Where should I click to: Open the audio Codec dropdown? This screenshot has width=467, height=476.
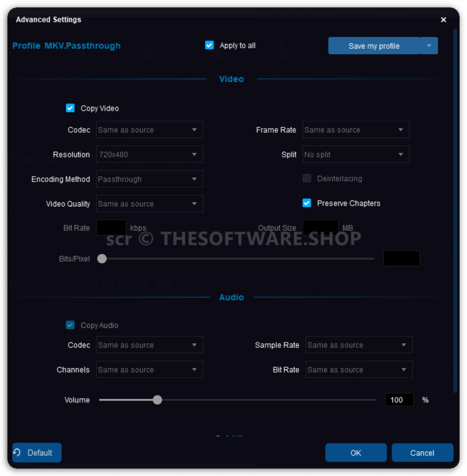pyautogui.click(x=149, y=345)
